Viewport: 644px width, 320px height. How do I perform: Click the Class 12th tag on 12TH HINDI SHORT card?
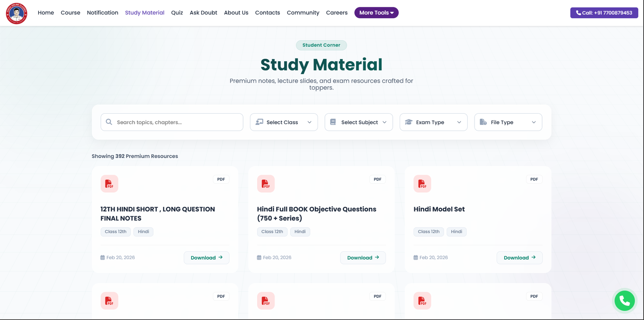[x=116, y=232]
